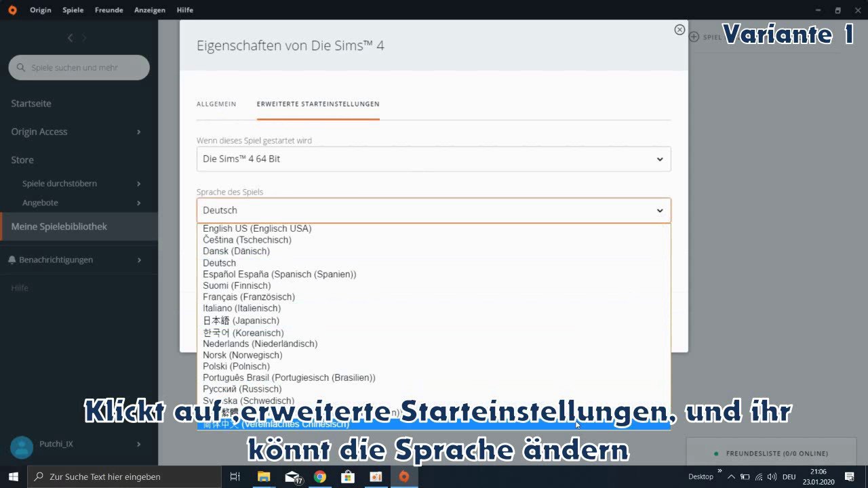Viewport: 868px width, 488px height.
Task: Click the back navigation arrow
Action: coord(70,38)
